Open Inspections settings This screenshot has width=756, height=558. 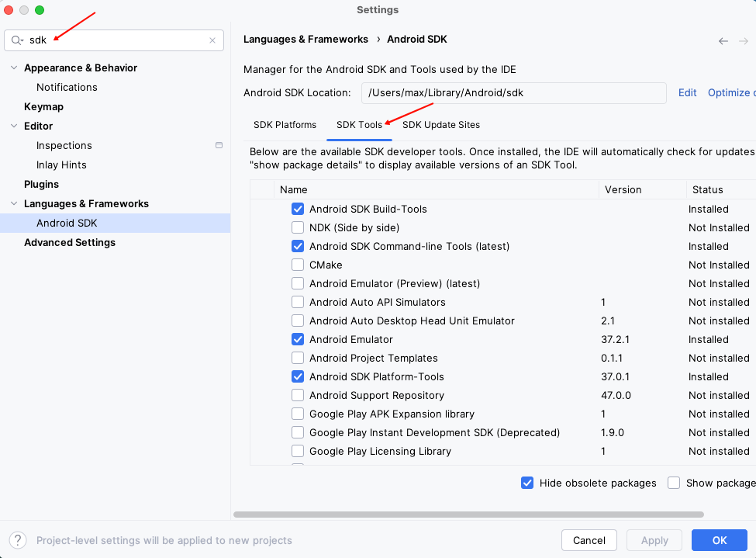click(64, 145)
